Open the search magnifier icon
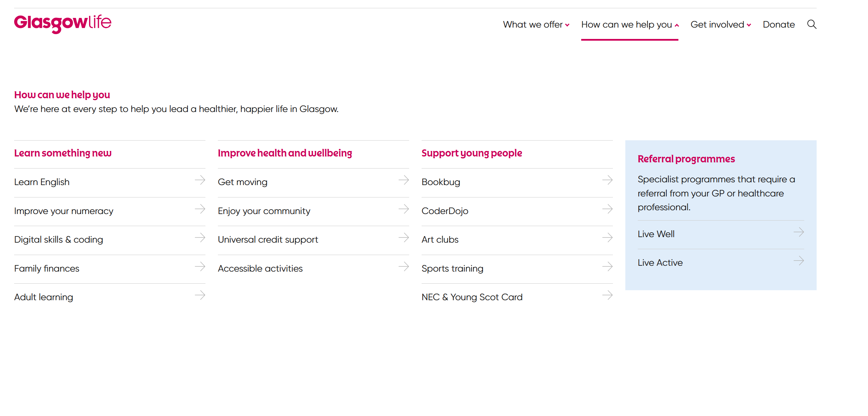The width and height of the screenshot is (868, 416). click(811, 24)
